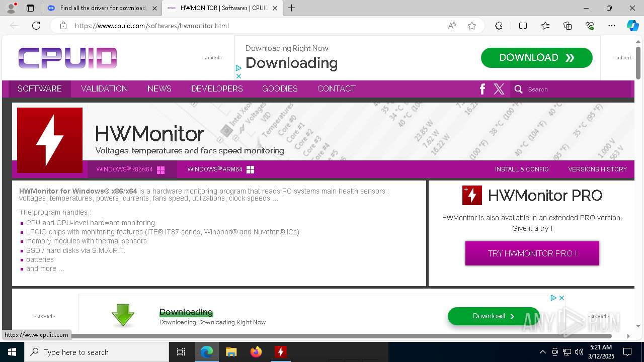Screen dimensions: 644x362
Task: Click the HWMonitor PRO lightning icon
Action: pos(472,195)
